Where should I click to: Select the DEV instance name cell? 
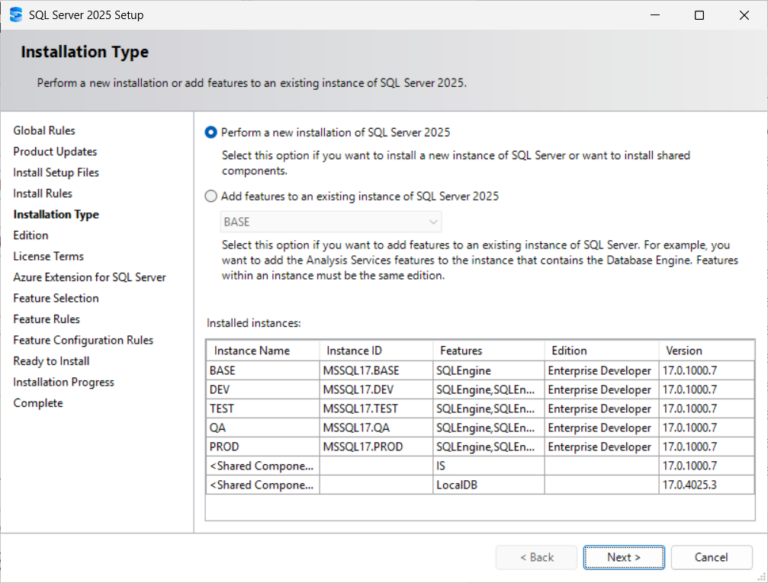coord(263,390)
